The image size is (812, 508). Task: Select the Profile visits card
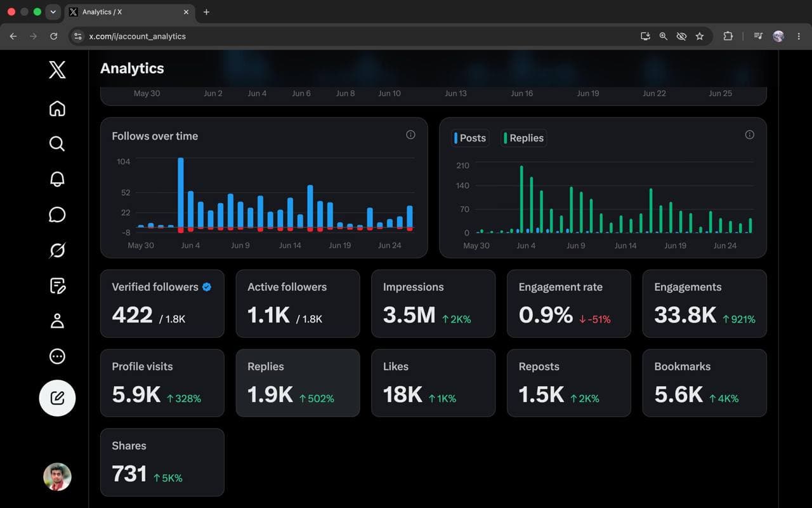pyautogui.click(x=162, y=383)
